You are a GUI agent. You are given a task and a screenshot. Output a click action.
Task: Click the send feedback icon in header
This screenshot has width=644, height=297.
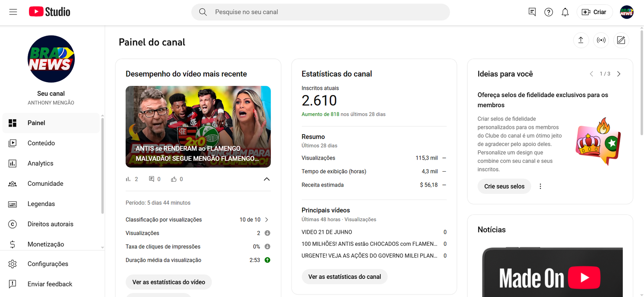(x=532, y=12)
